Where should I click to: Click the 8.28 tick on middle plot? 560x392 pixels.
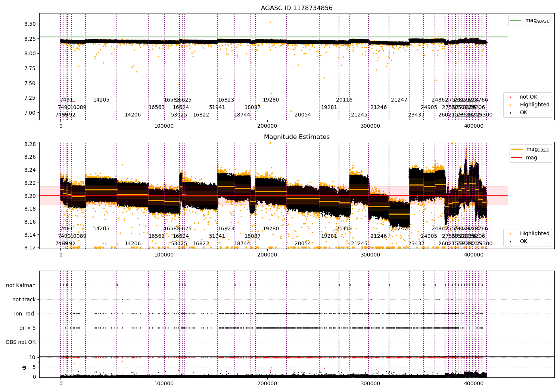[30, 144]
